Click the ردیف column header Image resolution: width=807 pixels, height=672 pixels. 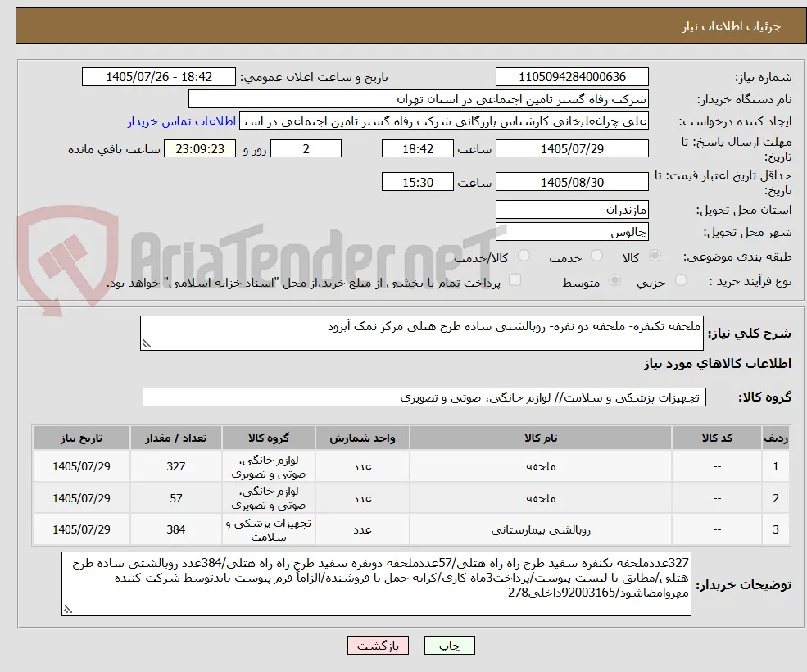[x=776, y=438]
